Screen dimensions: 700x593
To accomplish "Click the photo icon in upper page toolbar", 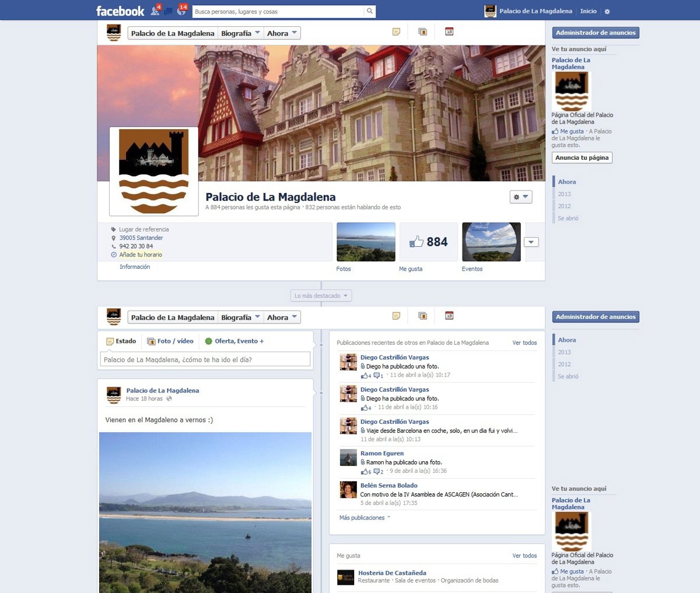I will pyautogui.click(x=422, y=32).
